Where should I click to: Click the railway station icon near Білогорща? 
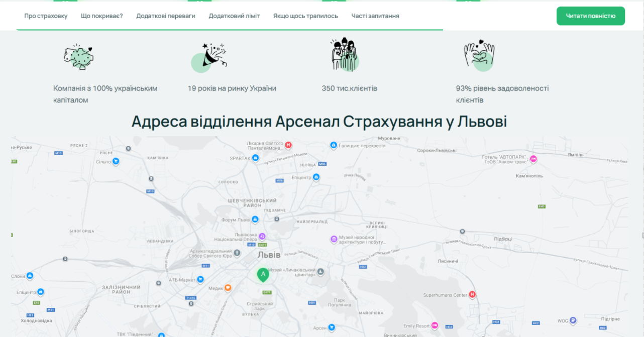point(65,259)
